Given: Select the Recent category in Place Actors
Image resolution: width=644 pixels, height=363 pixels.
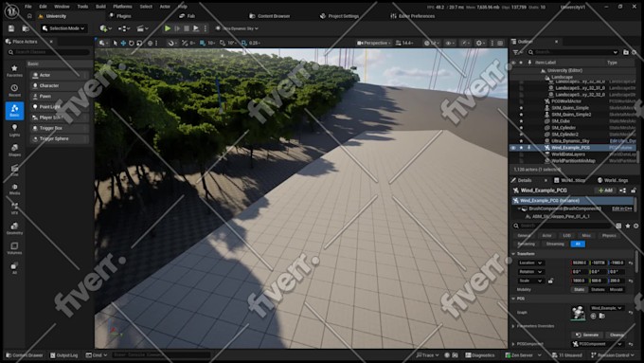Looking at the screenshot, I should click(14, 90).
